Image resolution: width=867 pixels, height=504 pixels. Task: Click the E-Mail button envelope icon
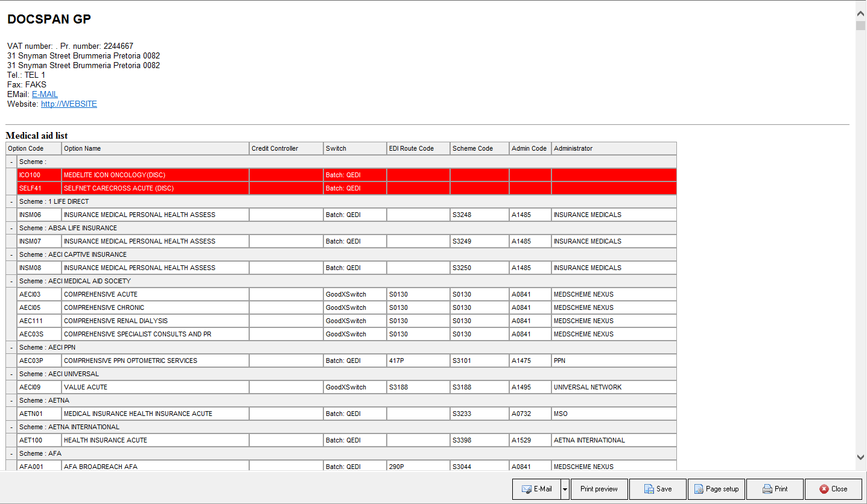(x=526, y=489)
